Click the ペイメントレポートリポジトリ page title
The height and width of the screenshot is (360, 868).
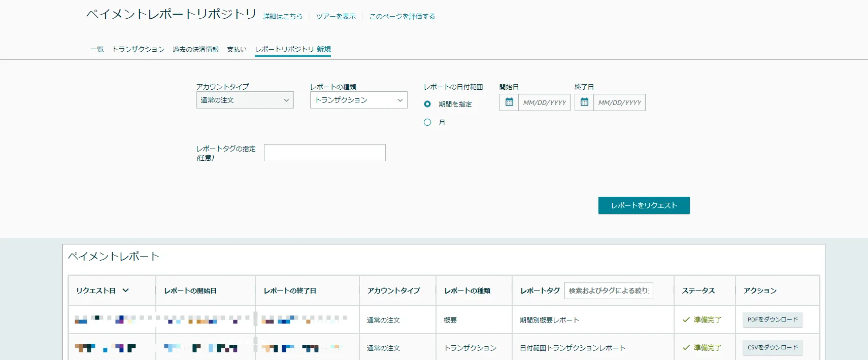[x=171, y=14]
